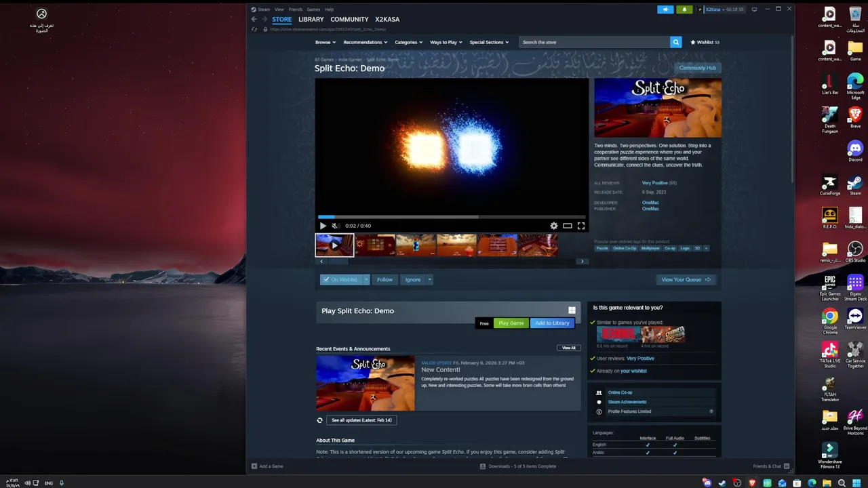868x488 pixels.
Task: Open the Steam Achievements feature link
Action: click(627, 402)
